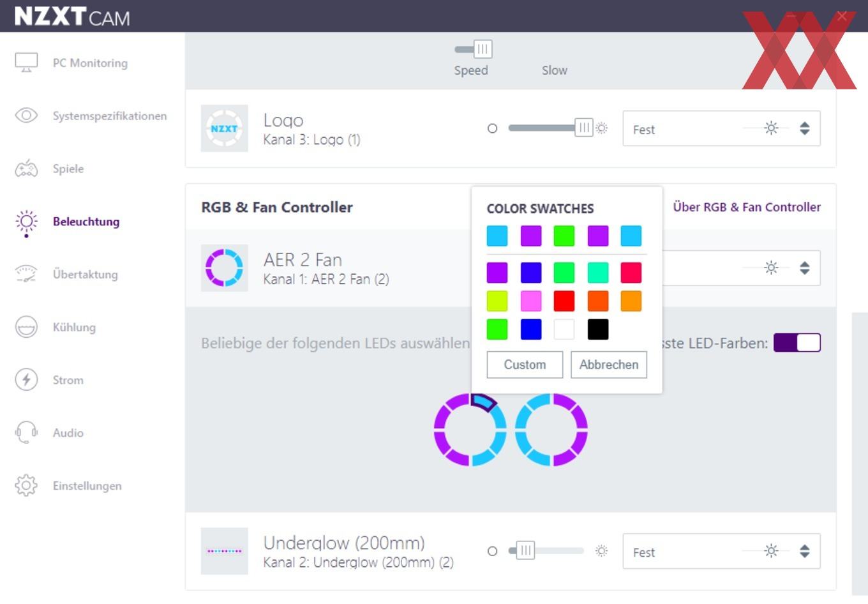Expand Logo mode dropdown arrows
Image resolution: width=868 pixels, height=604 pixels.
(805, 128)
